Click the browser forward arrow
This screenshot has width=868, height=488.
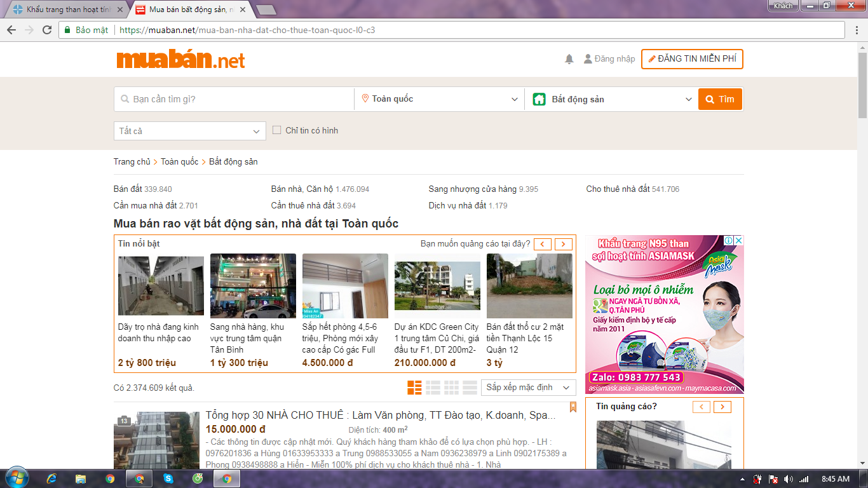click(x=29, y=30)
